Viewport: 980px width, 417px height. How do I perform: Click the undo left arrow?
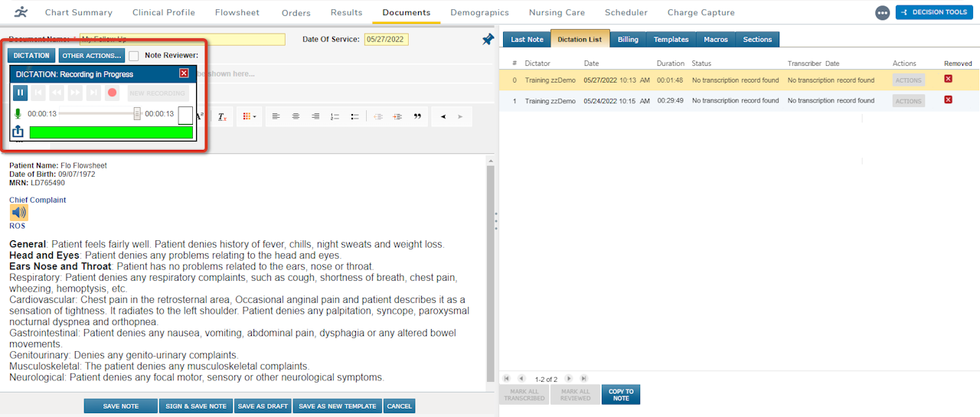443,116
